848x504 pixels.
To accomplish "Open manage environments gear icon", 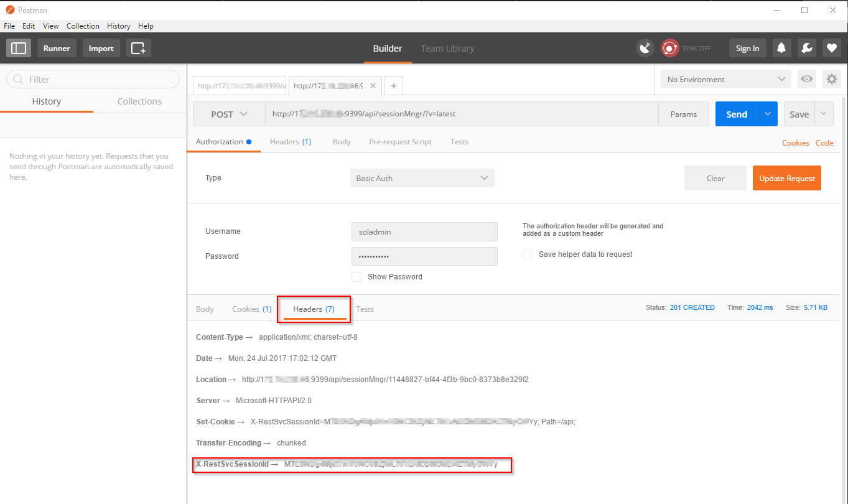I will pos(832,79).
